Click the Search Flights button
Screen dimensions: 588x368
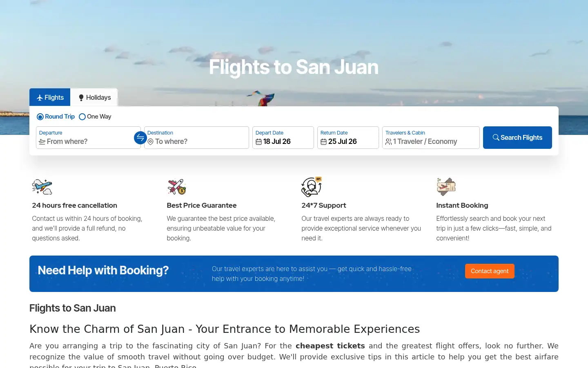point(517,137)
